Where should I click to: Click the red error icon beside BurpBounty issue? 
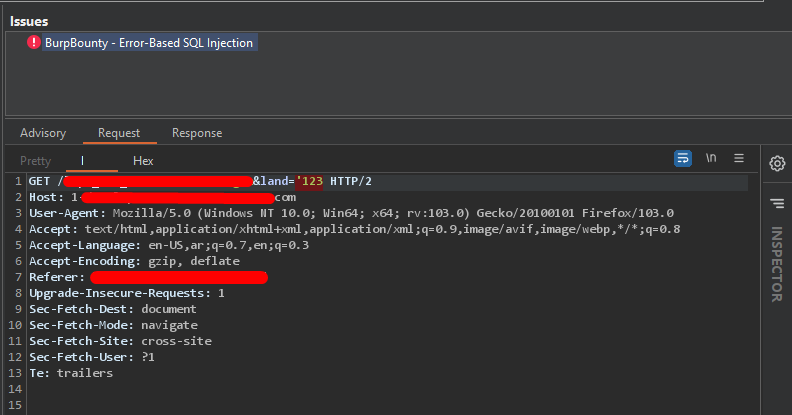[x=34, y=43]
